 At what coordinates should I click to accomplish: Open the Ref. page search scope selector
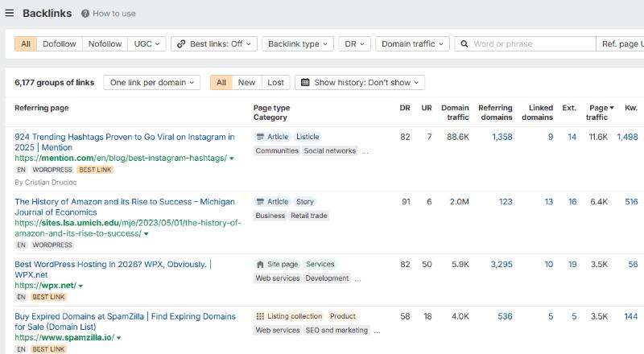click(620, 44)
